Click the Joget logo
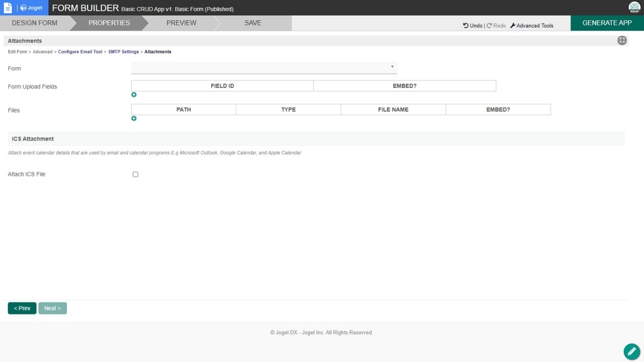644x362 pixels. 31,8
